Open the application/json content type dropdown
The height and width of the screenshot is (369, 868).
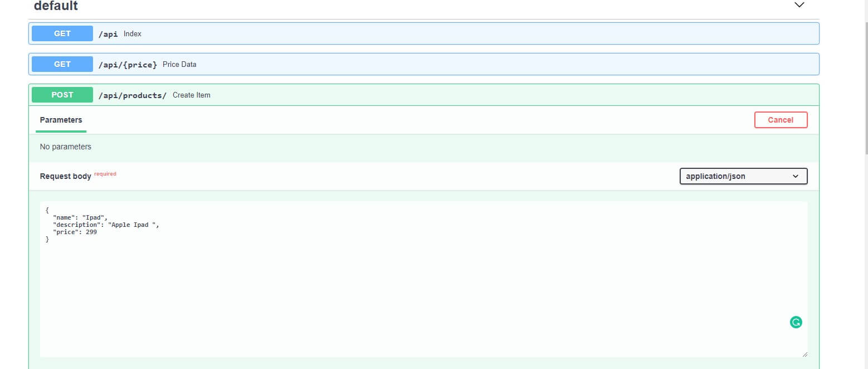(743, 176)
